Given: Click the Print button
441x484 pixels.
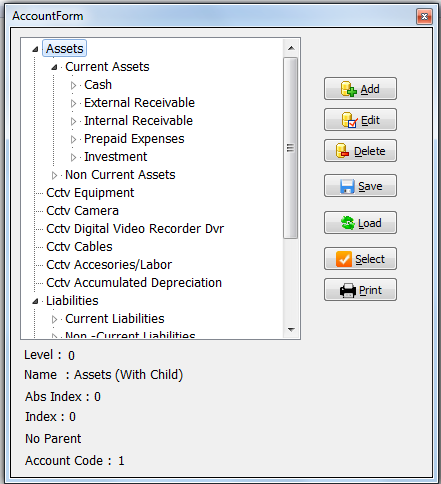Looking at the screenshot, I should pyautogui.click(x=360, y=290).
